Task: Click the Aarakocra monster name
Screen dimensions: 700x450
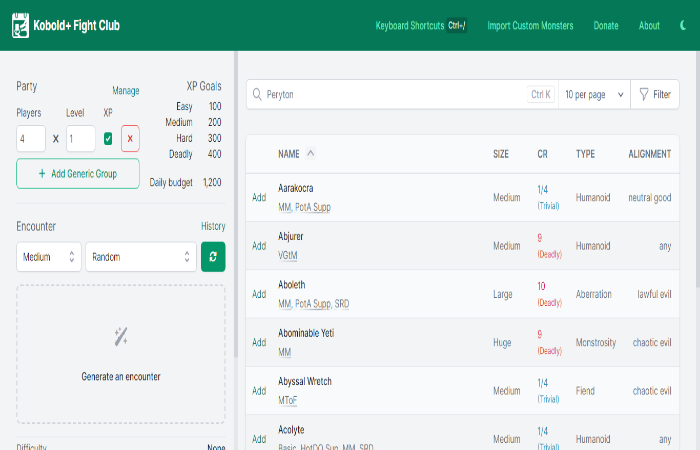Action: 296,188
